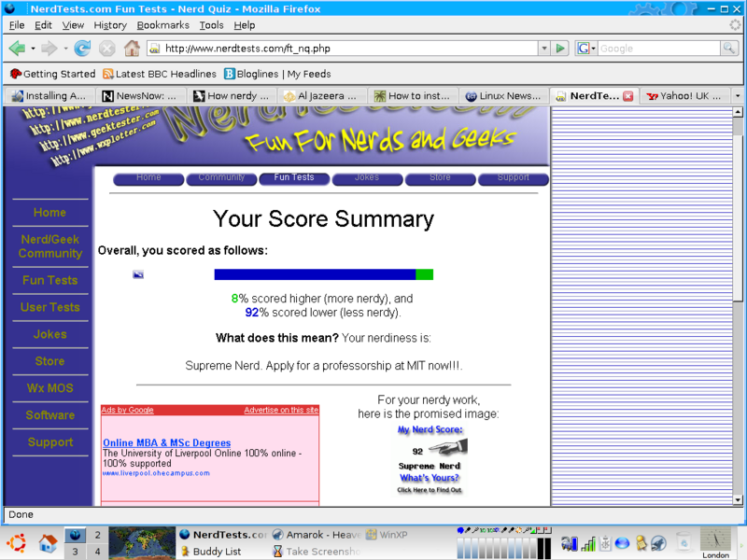Click the page scrollbar up arrow
This screenshot has height=560, width=747.
pyautogui.click(x=738, y=112)
